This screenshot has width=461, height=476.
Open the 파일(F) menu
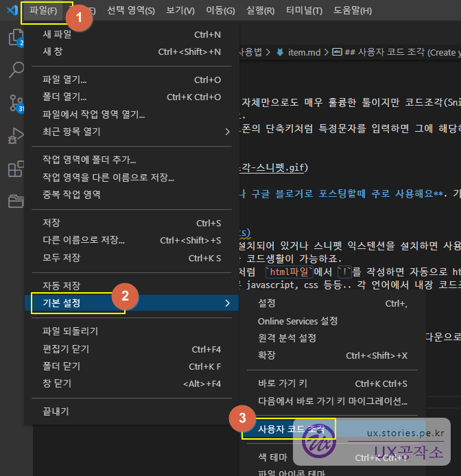tap(43, 10)
